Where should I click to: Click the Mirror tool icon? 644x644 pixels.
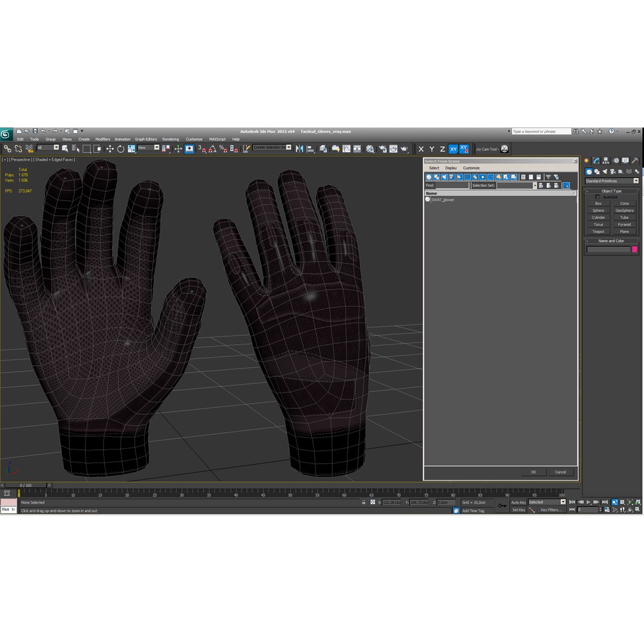point(299,148)
